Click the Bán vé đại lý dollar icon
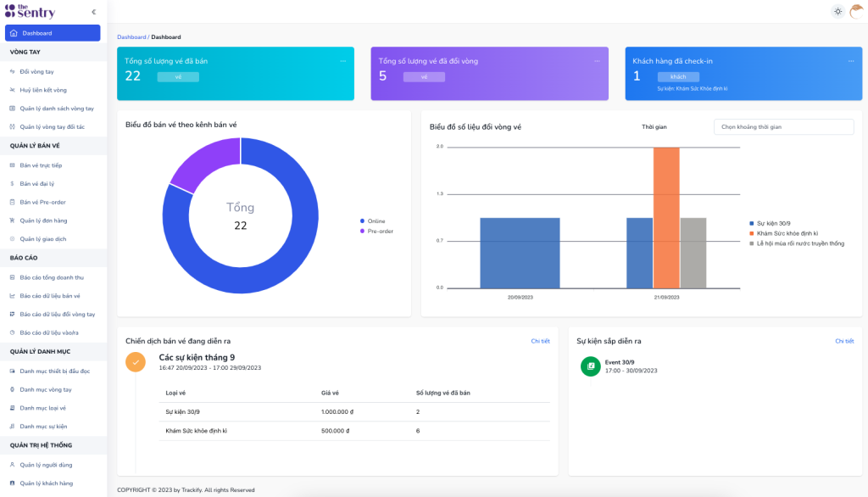This screenshot has width=868, height=497. (x=13, y=183)
